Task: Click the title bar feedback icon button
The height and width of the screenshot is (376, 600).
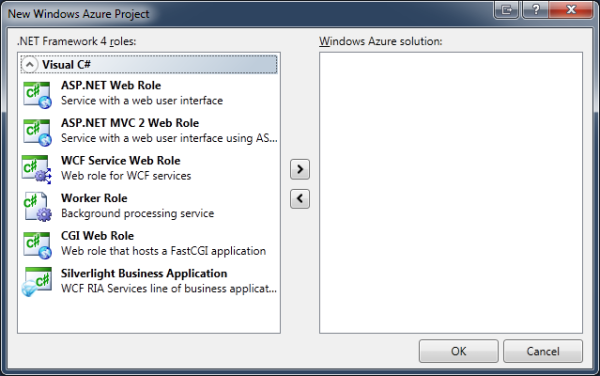Action: (507, 9)
